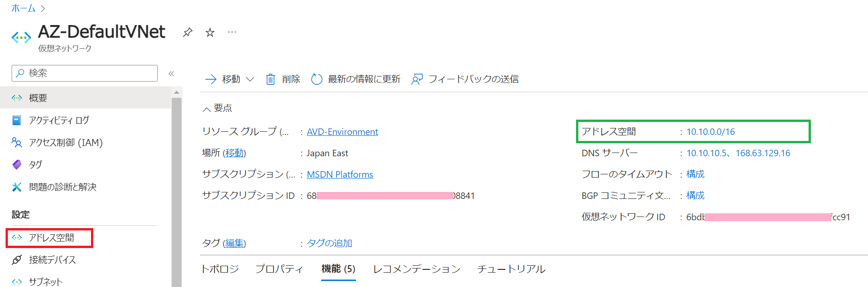Click the 移動 arrow icon
Viewport: 868px width, 287px height.
(x=211, y=79)
